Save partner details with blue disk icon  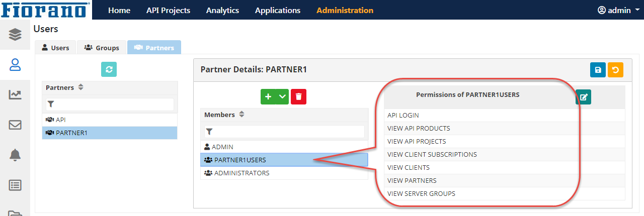point(598,70)
